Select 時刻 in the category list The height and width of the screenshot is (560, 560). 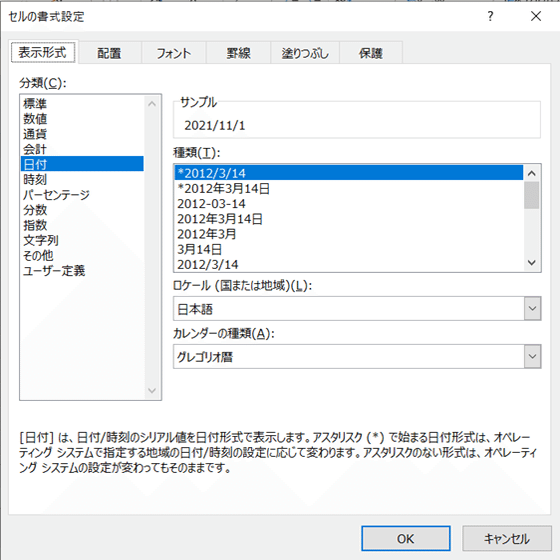click(82, 179)
